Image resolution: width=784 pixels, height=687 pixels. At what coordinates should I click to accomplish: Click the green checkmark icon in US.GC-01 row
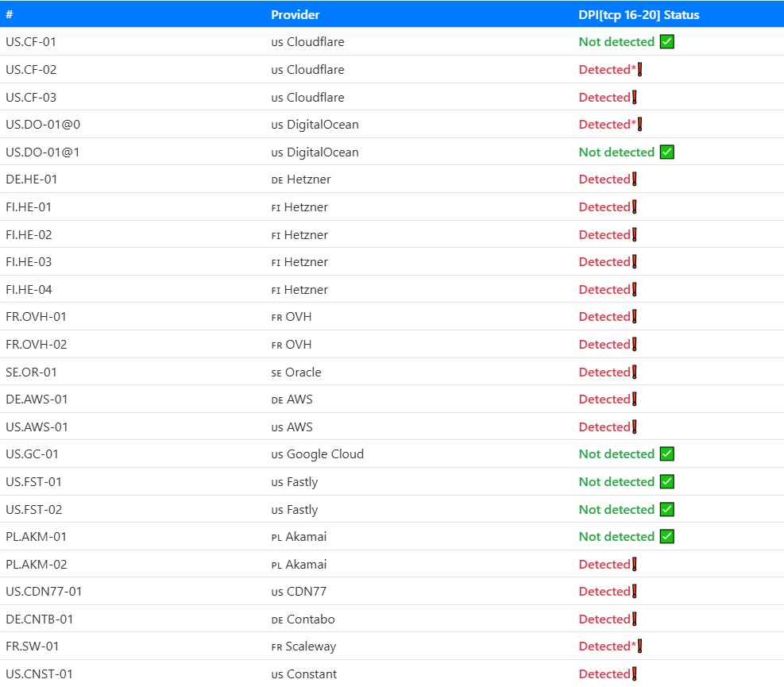pyautogui.click(x=667, y=454)
